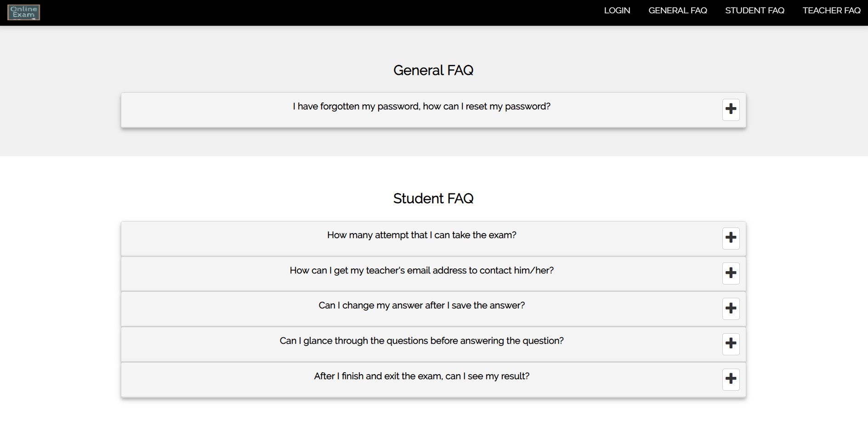Jump to STUDENT FAQ via navigation bar

(x=755, y=11)
